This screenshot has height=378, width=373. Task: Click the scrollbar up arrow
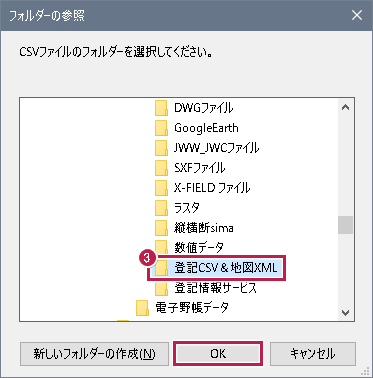(346, 107)
